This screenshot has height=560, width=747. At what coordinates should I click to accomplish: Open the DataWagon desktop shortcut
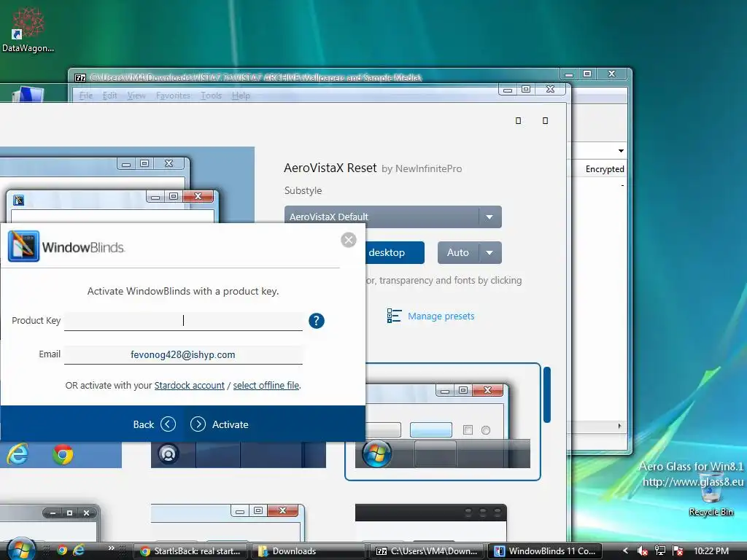[x=28, y=29]
